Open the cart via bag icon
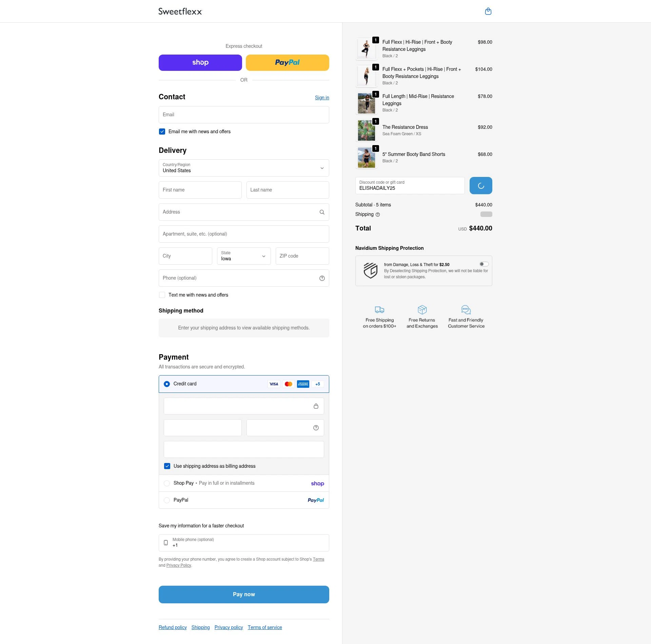The height and width of the screenshot is (644, 651). pos(488,11)
